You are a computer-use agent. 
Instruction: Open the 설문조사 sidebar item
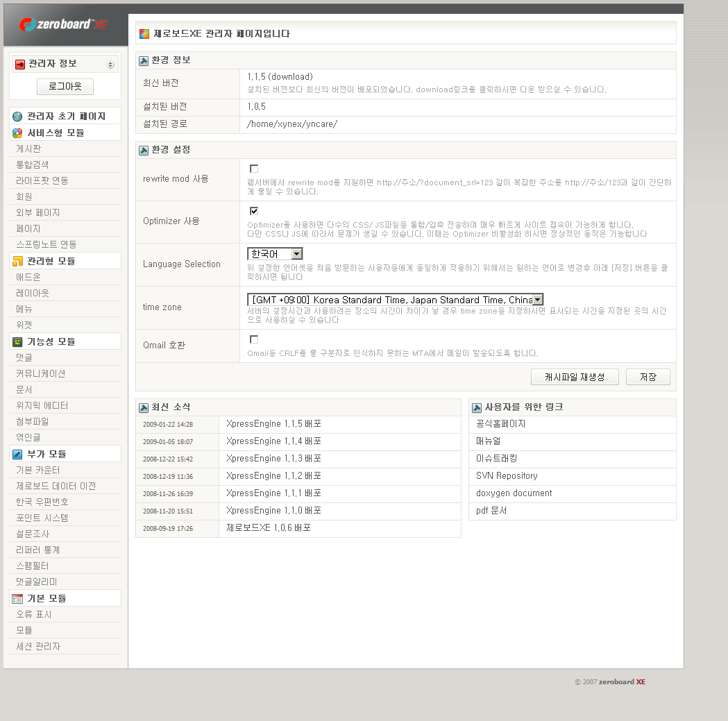(33, 534)
